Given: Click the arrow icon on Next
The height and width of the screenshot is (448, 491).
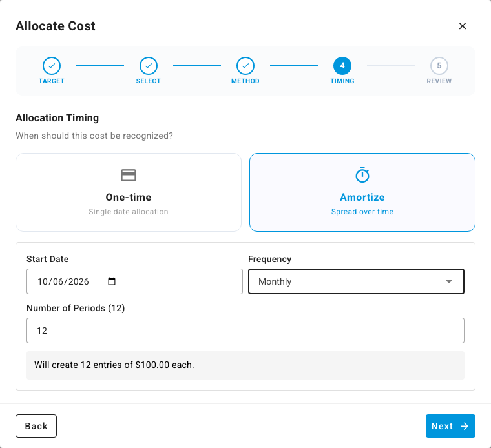Looking at the screenshot, I should [465, 426].
